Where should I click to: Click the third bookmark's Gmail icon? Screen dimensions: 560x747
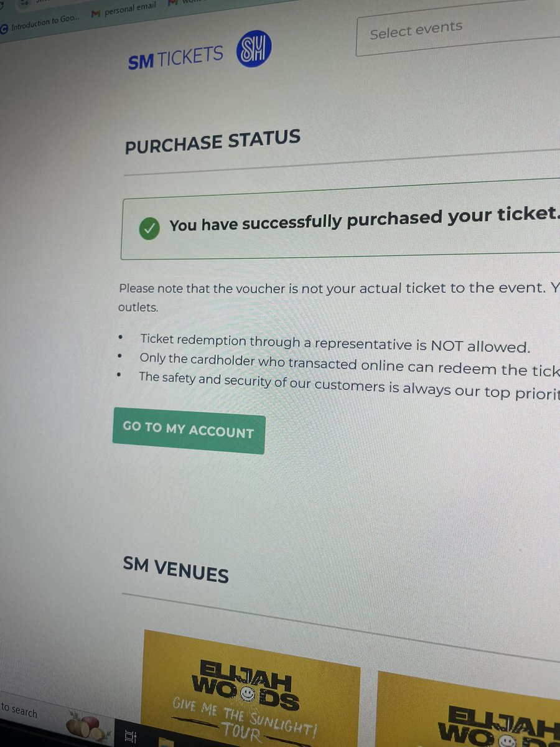(x=173, y=4)
